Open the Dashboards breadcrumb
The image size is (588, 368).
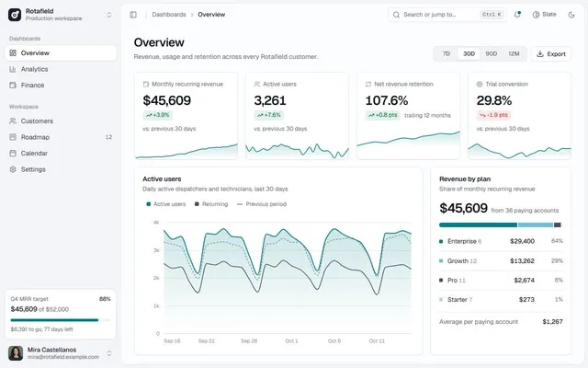point(169,15)
